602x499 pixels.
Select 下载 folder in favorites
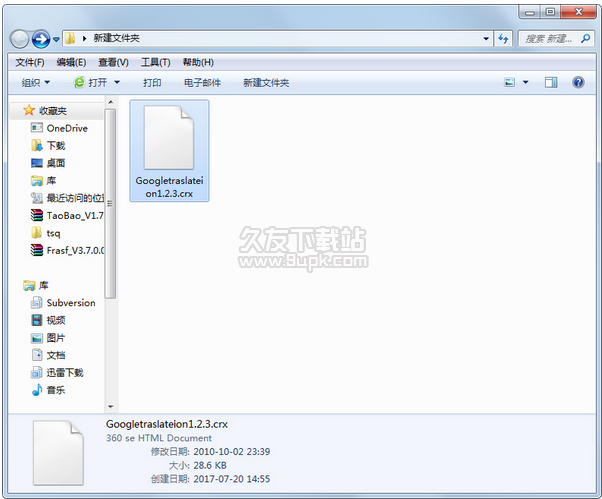[x=56, y=146]
